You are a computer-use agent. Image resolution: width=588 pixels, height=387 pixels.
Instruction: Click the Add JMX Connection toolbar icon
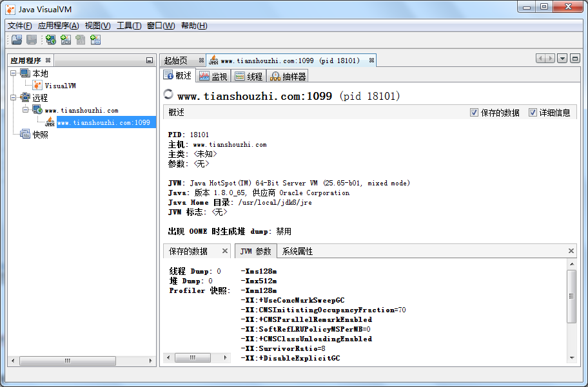pyautogui.click(x=65, y=40)
